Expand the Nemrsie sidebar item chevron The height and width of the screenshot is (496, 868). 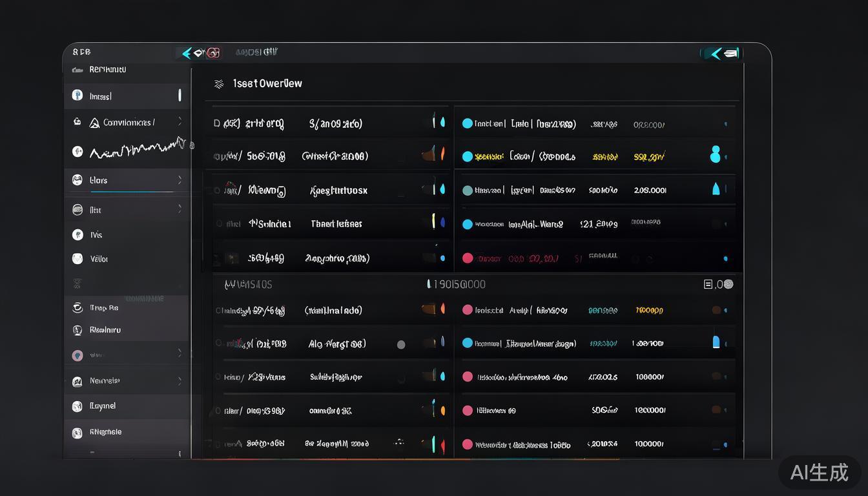pyautogui.click(x=180, y=381)
